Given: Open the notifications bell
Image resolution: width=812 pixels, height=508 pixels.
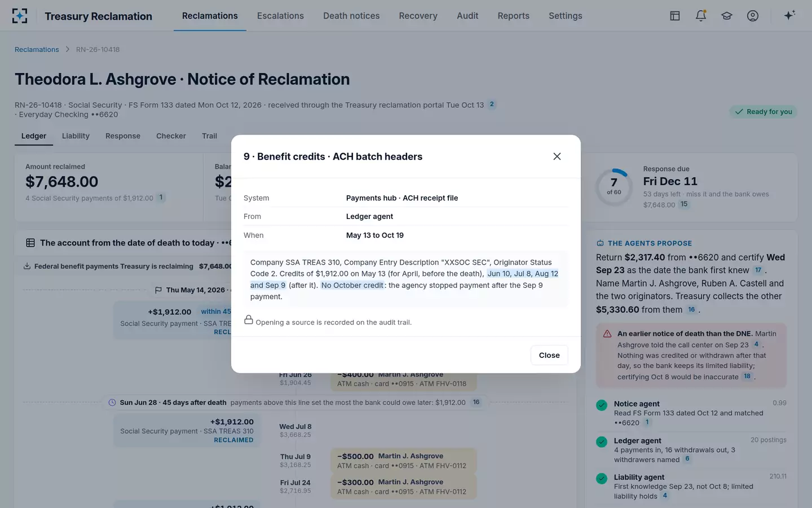Looking at the screenshot, I should (x=701, y=16).
